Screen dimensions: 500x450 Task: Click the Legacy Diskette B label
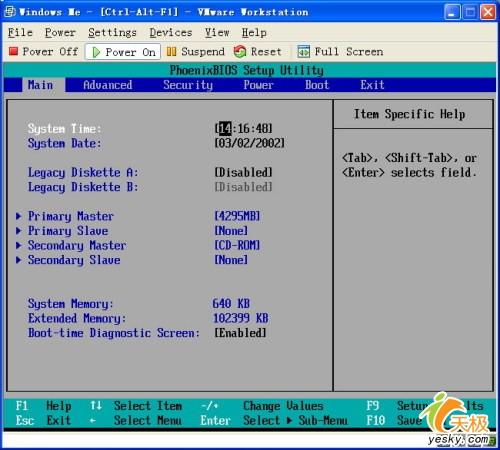pyautogui.click(x=83, y=187)
